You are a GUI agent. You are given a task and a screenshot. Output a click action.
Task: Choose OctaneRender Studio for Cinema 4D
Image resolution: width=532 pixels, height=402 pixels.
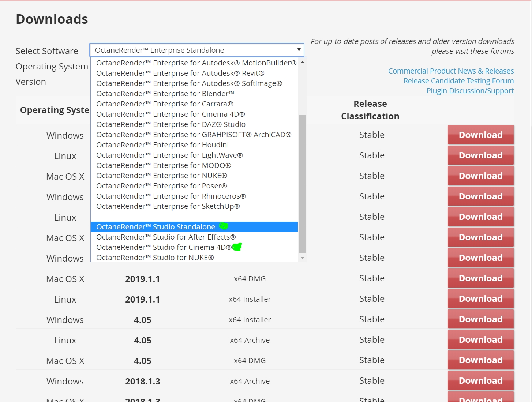click(194, 247)
